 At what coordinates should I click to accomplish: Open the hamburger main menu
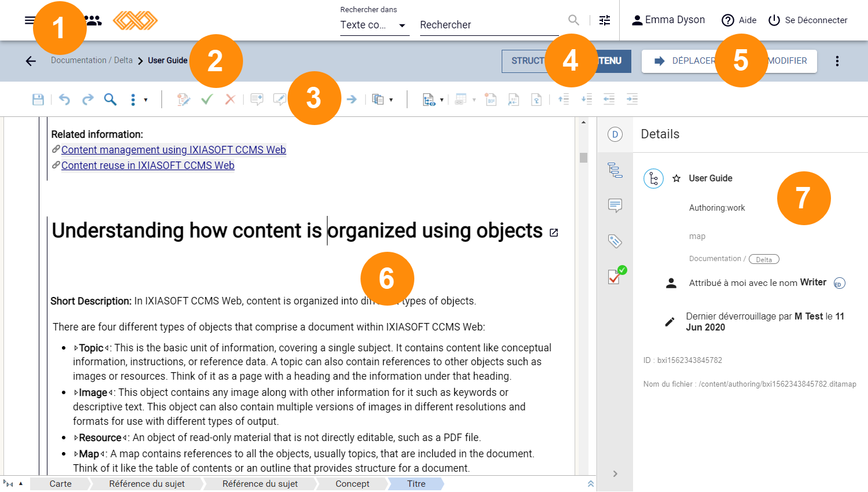(30, 20)
